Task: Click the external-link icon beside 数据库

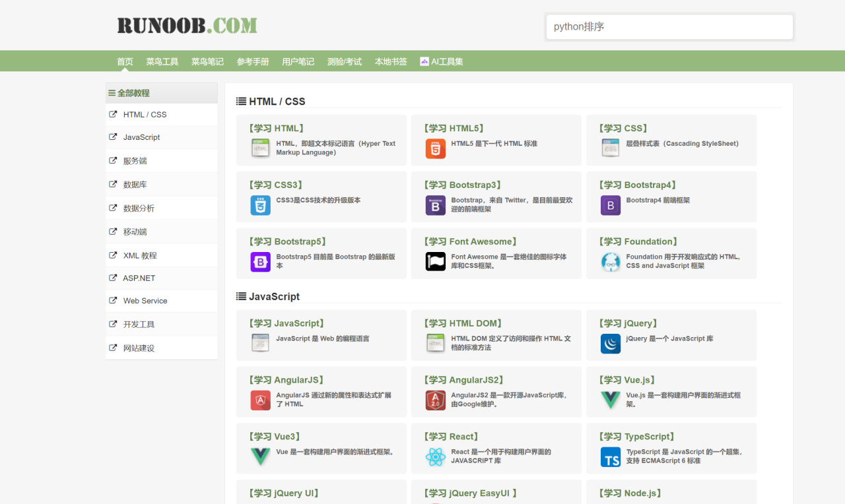Action: pos(113,184)
